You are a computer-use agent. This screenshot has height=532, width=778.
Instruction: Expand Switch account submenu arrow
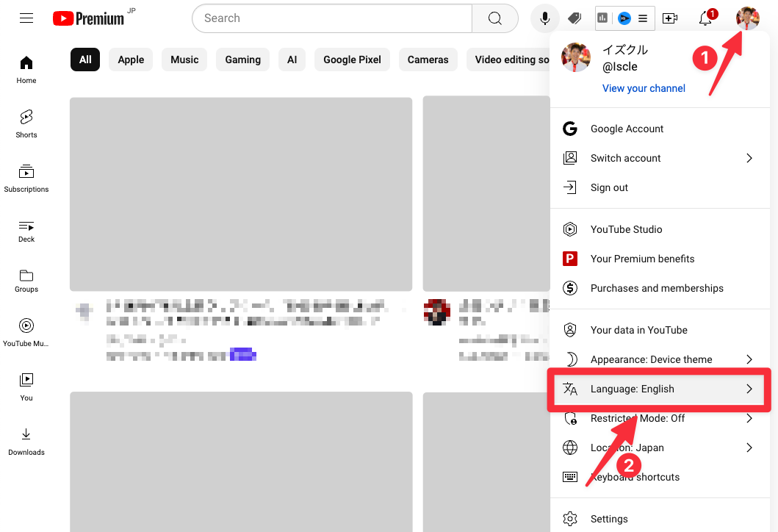[x=749, y=158]
